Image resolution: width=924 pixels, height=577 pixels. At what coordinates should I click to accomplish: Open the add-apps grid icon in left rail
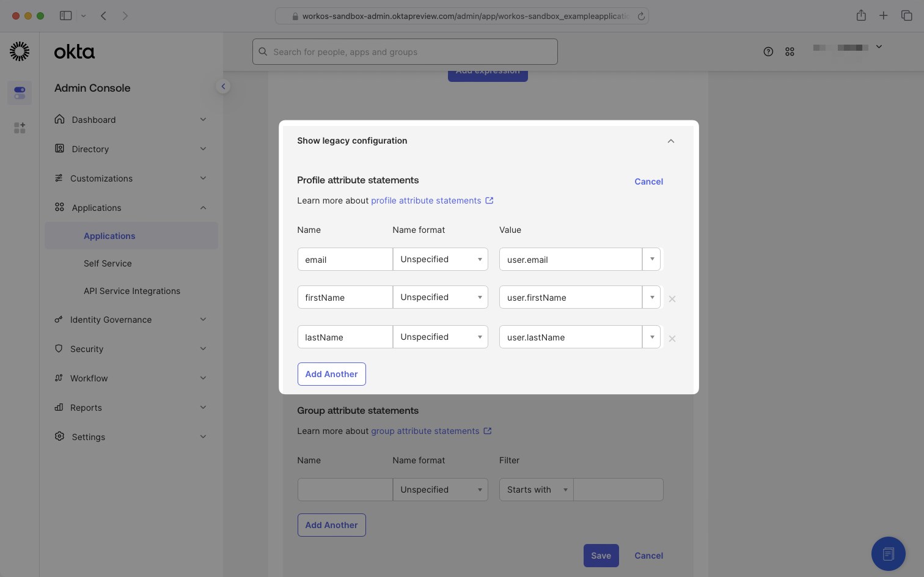tap(20, 128)
